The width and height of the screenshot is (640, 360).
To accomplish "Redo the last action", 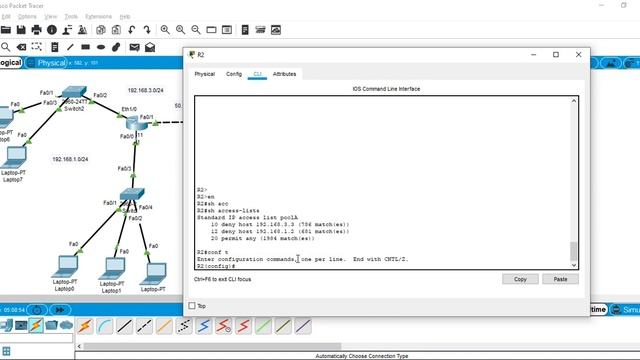I will [x=147, y=30].
